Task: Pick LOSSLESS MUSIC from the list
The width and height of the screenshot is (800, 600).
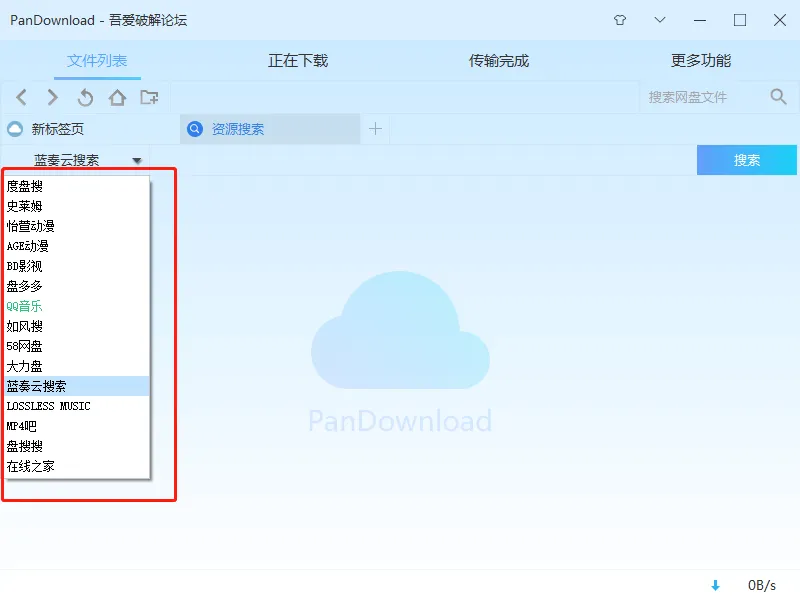Action: click(x=77, y=406)
